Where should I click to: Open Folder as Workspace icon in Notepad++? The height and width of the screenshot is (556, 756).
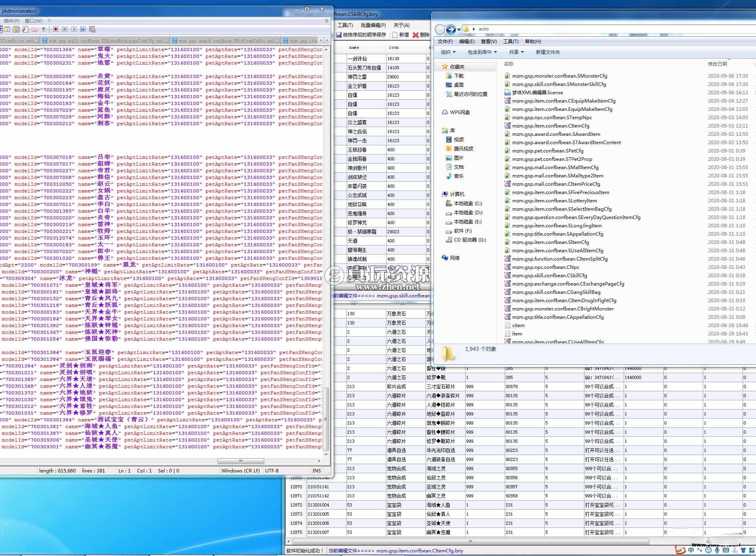point(34,29)
